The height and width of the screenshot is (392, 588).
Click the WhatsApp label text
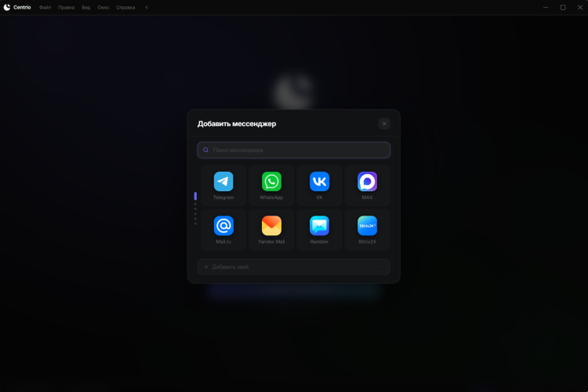[x=271, y=198]
